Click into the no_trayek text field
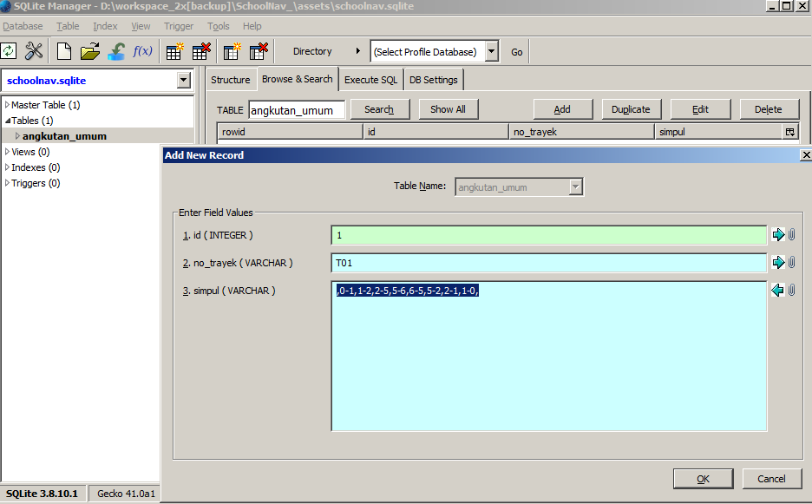Image resolution: width=812 pixels, height=504 pixels. coord(548,263)
